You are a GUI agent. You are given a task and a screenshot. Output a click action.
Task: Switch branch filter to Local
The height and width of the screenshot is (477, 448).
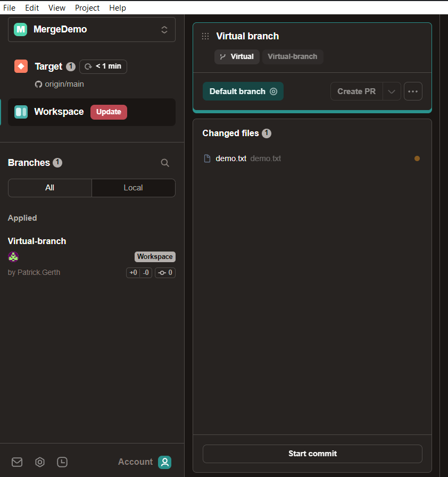pyautogui.click(x=133, y=188)
